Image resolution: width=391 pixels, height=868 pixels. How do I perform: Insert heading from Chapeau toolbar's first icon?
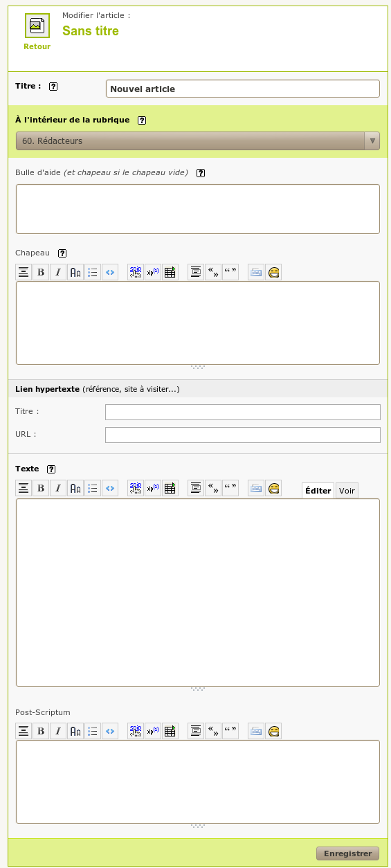tap(24, 273)
